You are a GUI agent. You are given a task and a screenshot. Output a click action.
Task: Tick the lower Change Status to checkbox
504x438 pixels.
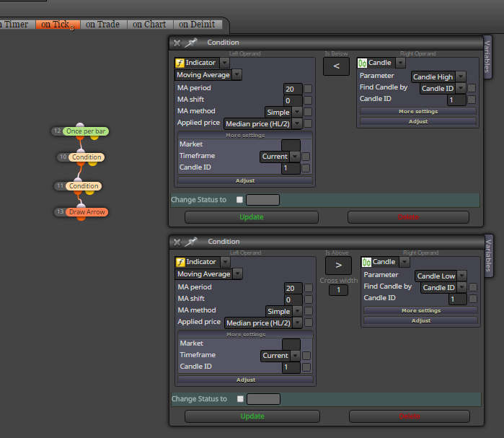(x=240, y=399)
